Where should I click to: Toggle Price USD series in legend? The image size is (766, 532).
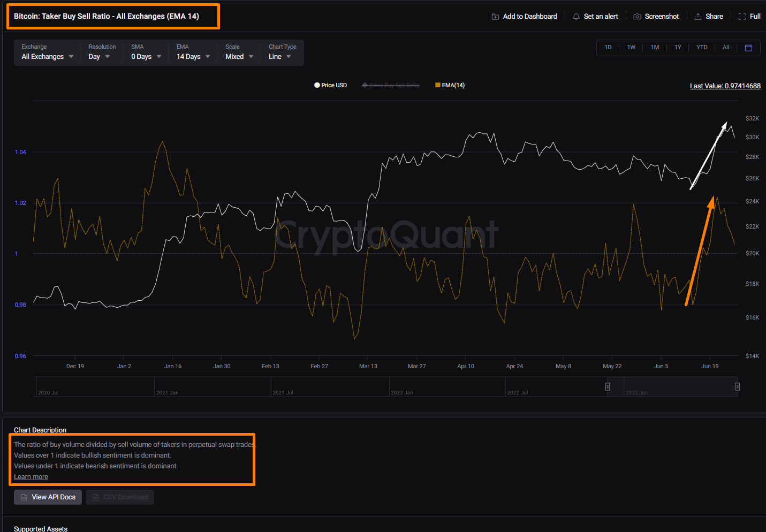(x=330, y=85)
